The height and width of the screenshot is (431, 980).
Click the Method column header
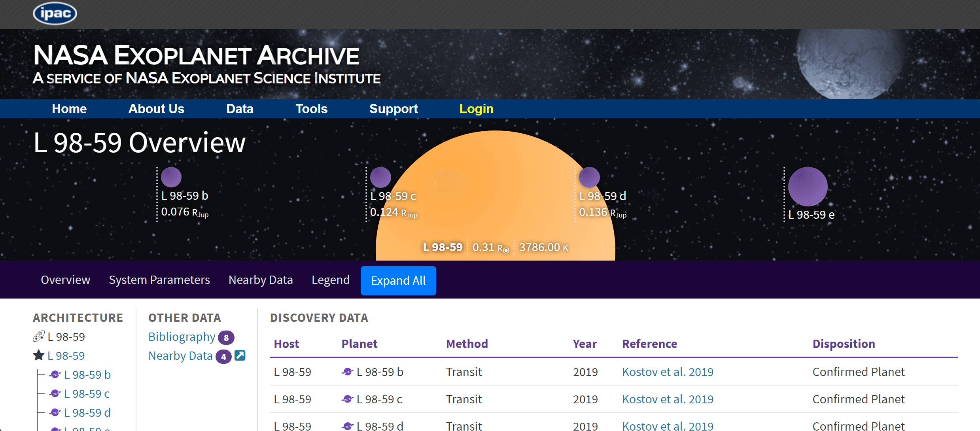(467, 344)
